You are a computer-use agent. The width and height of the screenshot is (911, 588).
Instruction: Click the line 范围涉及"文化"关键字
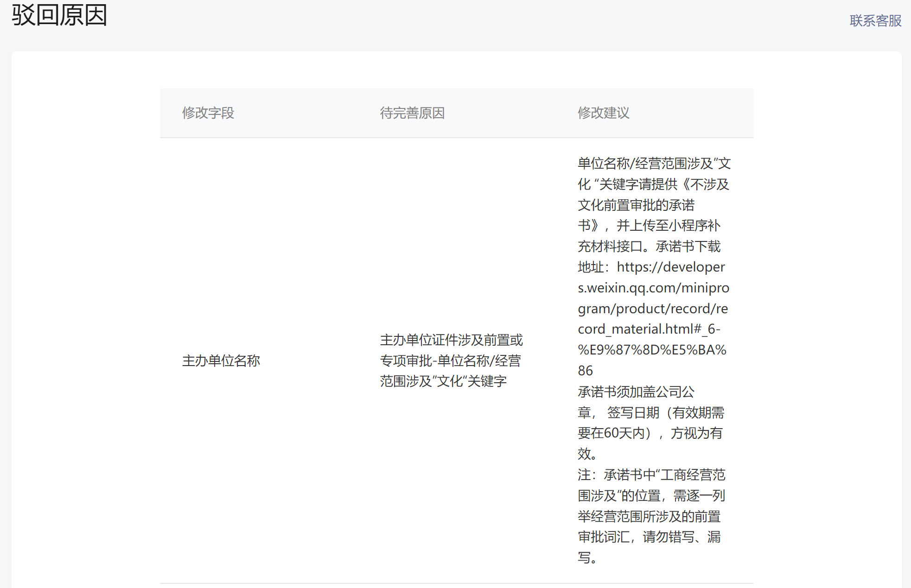point(443,381)
